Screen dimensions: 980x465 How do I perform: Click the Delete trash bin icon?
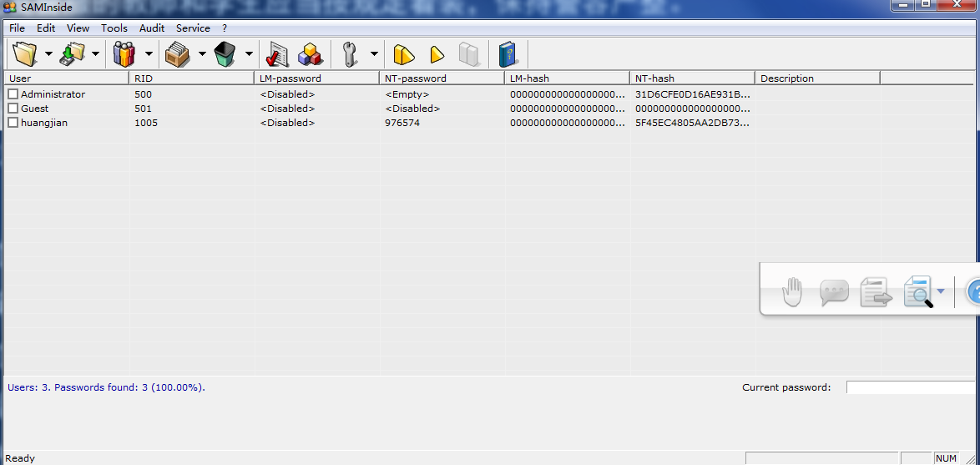click(x=225, y=53)
